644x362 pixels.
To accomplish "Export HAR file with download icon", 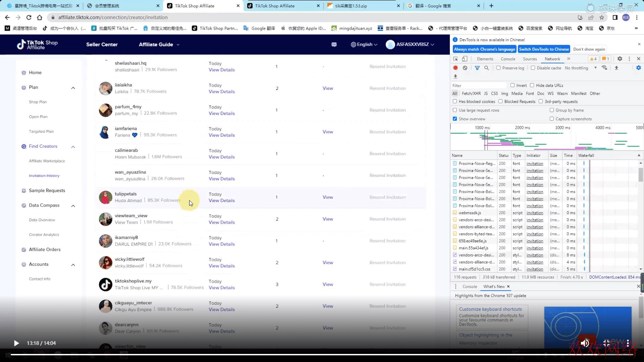I will point(455,76).
